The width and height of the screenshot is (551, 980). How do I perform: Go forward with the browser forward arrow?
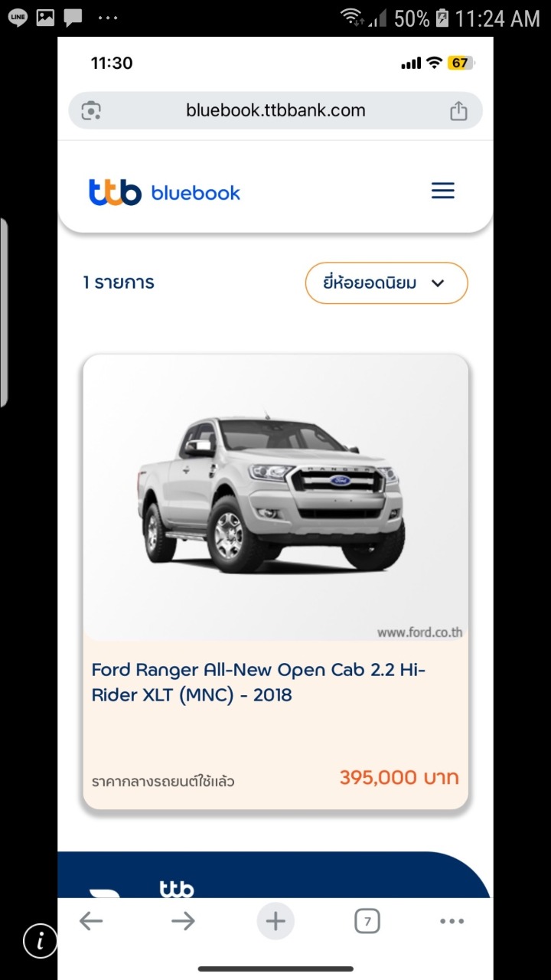[x=183, y=921]
